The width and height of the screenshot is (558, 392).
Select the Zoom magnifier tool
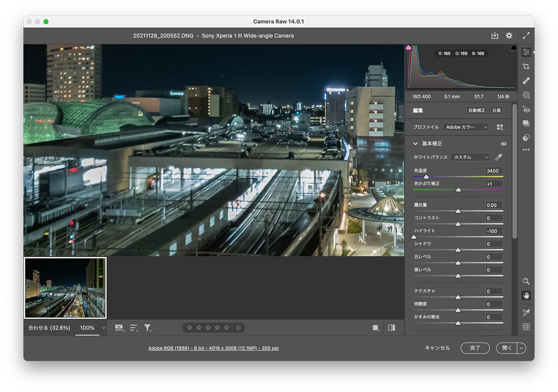526,281
